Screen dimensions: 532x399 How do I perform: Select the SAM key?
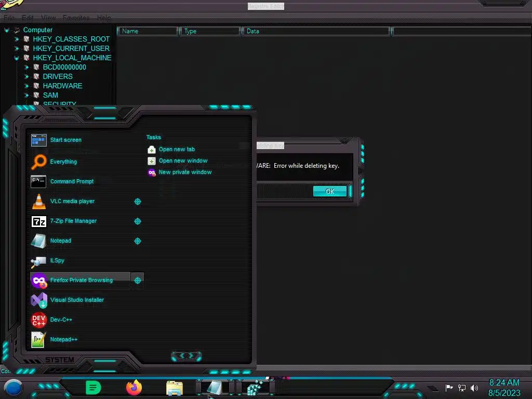tap(50, 96)
